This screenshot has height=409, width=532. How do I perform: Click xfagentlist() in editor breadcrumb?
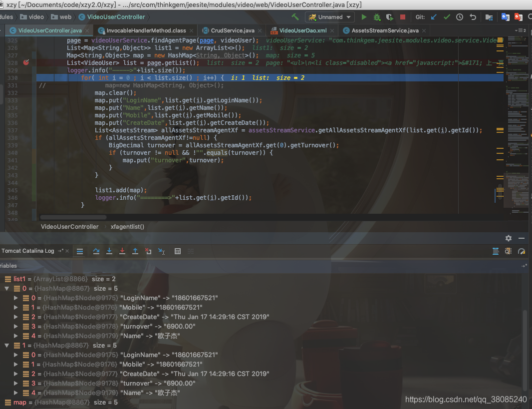(x=127, y=227)
